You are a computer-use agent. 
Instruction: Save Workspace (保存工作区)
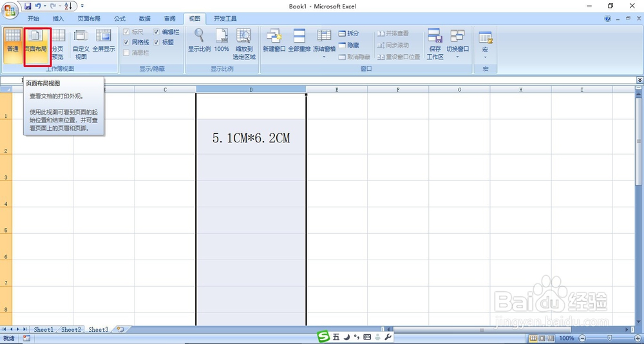click(x=435, y=45)
